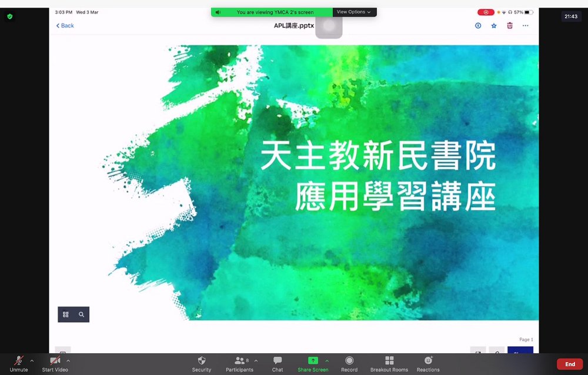Click the green encryption shield icon

tap(10, 16)
